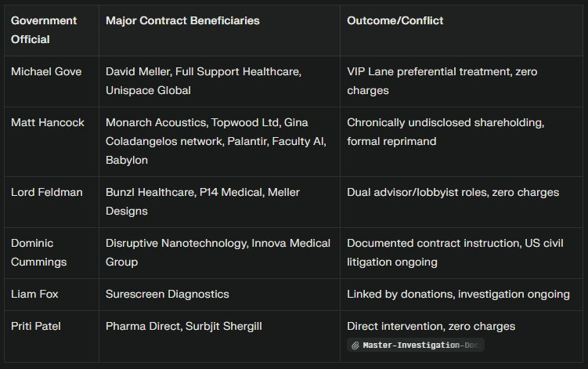
Task: Click the Monarch Acoustics beneficiaries cell
Action: 220,142
